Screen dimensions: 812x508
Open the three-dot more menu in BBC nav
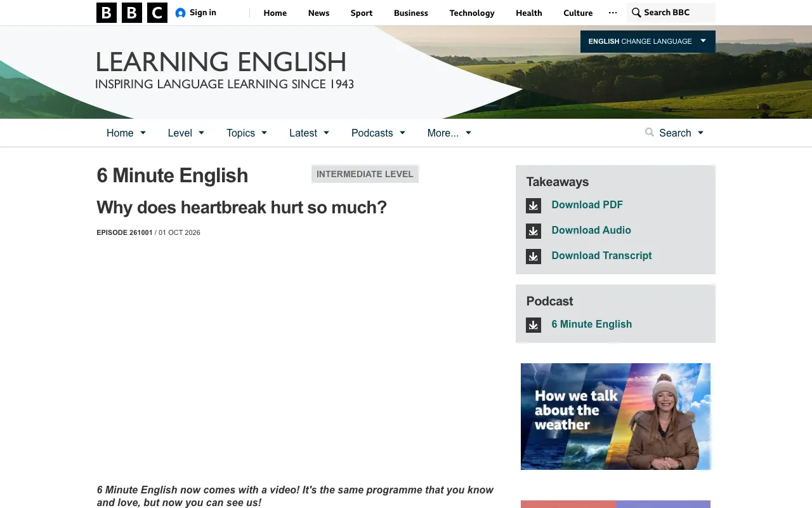[x=613, y=13]
